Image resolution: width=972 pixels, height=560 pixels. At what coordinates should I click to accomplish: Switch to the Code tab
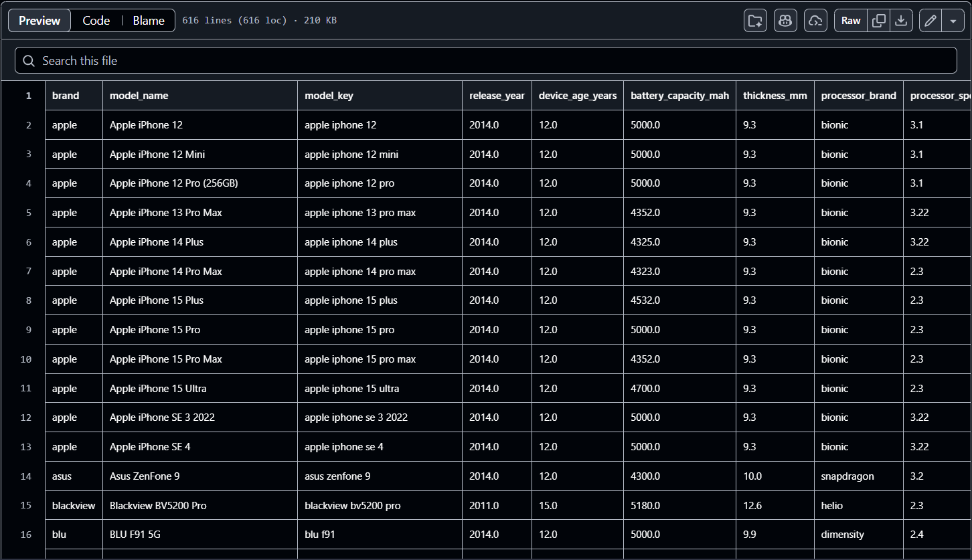tap(96, 21)
